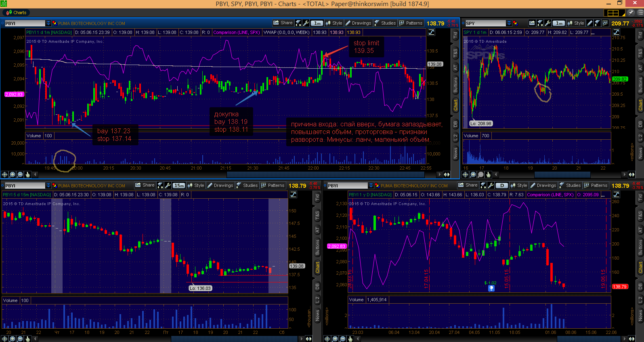Click share icon in SPY chart toolbar
The width and height of the screenshot is (644, 342).
pyautogui.click(x=532, y=23)
